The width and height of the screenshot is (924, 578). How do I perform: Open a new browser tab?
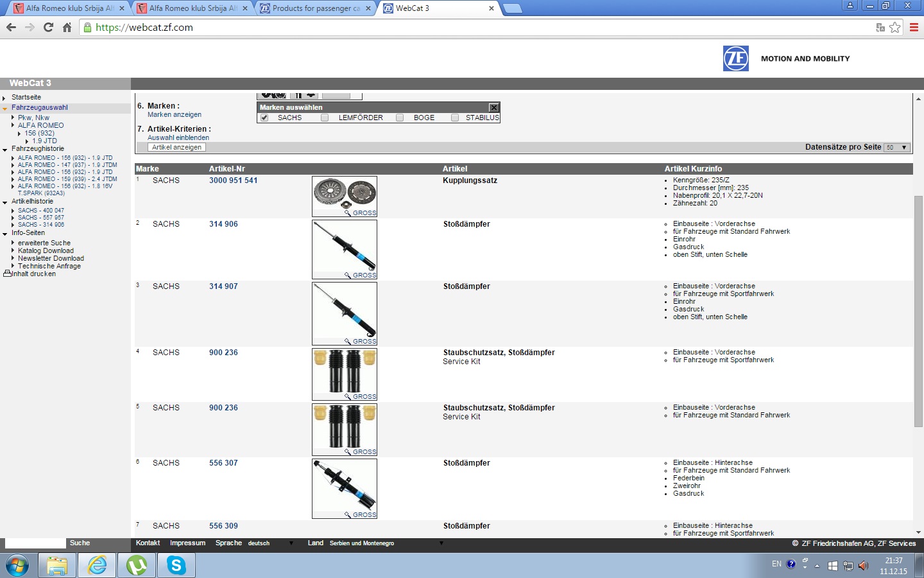point(512,8)
